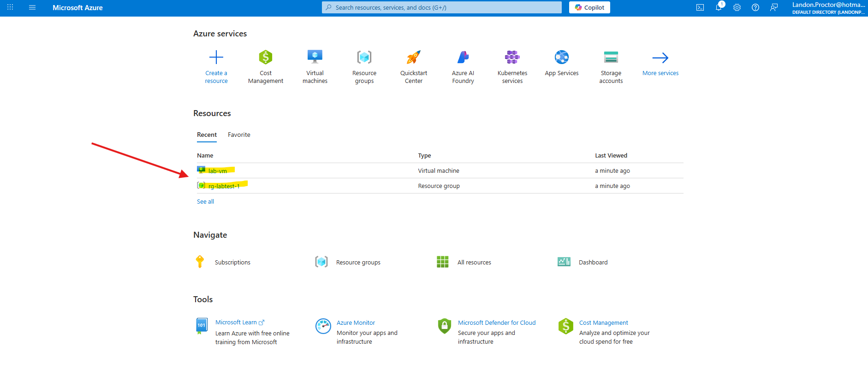This screenshot has width=868, height=375.
Task: Open Cost Management service icon
Action: click(266, 58)
